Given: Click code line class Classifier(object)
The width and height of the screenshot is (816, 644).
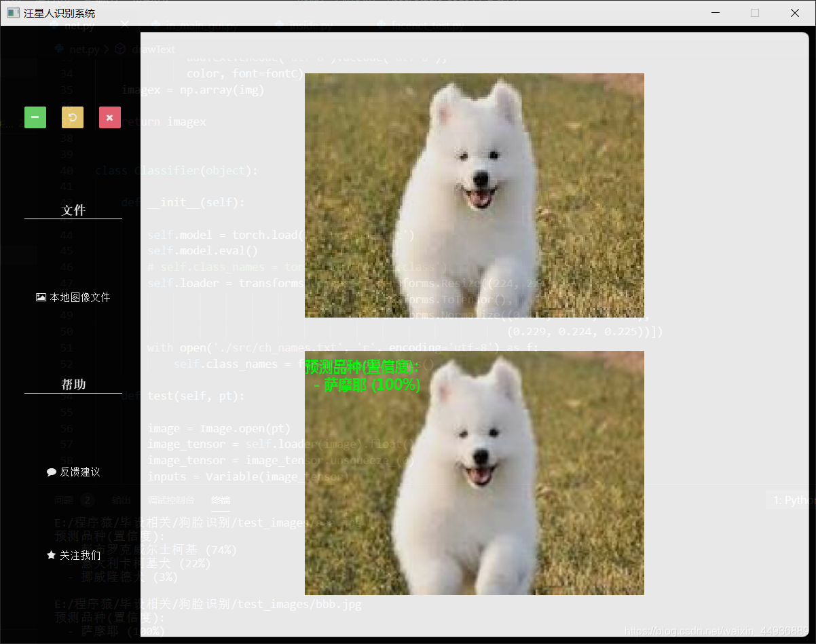Looking at the screenshot, I should click(177, 170).
